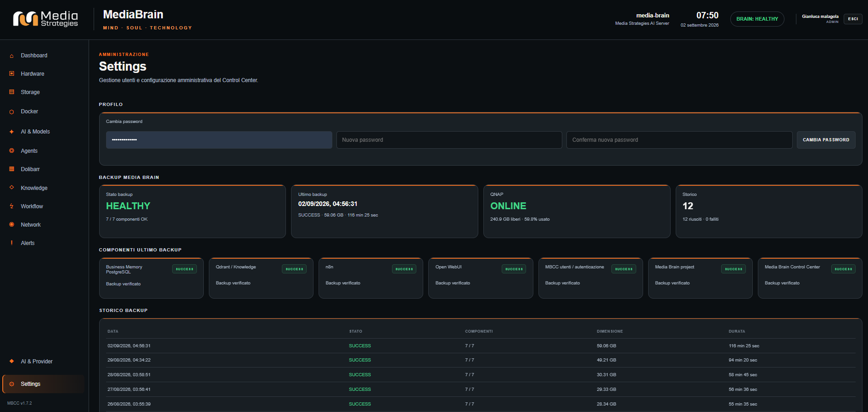Open the Workflow page
Image resolution: width=868 pixels, height=412 pixels.
click(x=32, y=206)
